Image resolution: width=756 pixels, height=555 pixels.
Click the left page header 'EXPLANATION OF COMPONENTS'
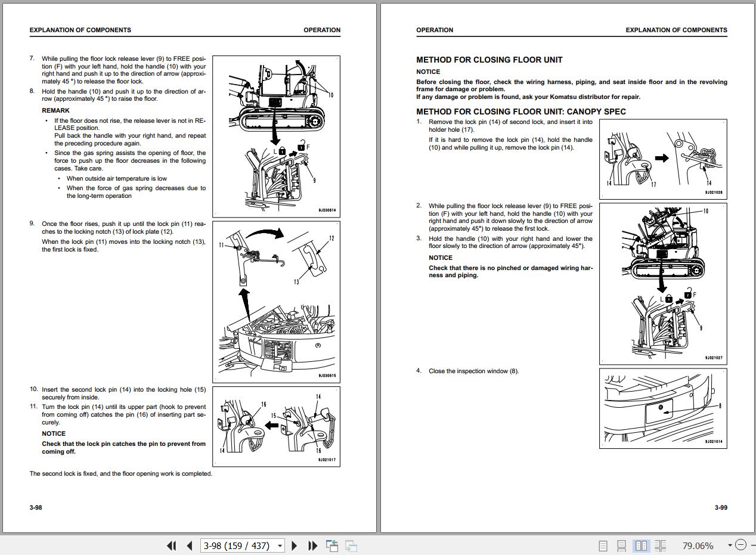tap(80, 30)
